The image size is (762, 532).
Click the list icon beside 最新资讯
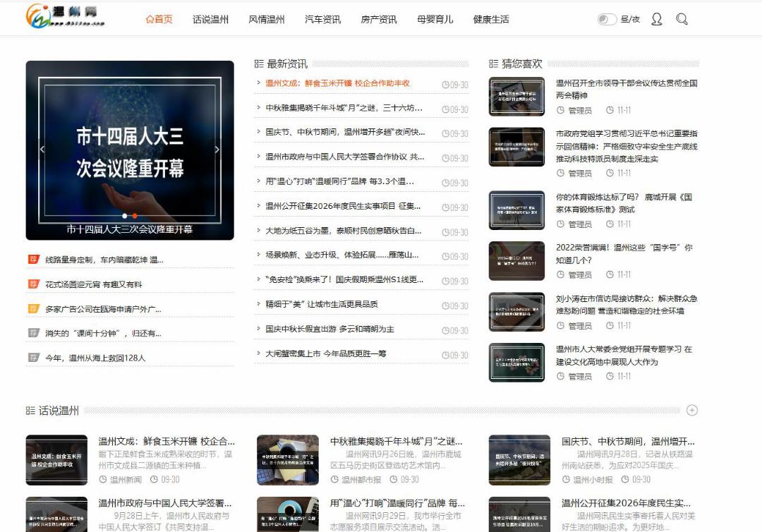coord(259,64)
